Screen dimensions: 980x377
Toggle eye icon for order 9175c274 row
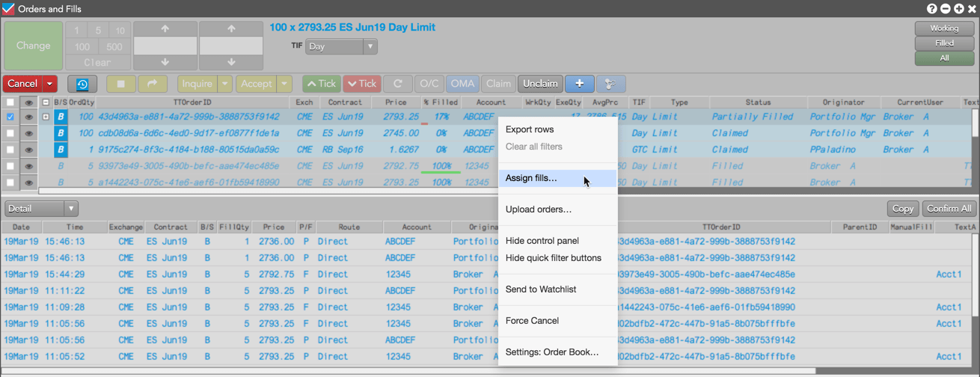29,150
